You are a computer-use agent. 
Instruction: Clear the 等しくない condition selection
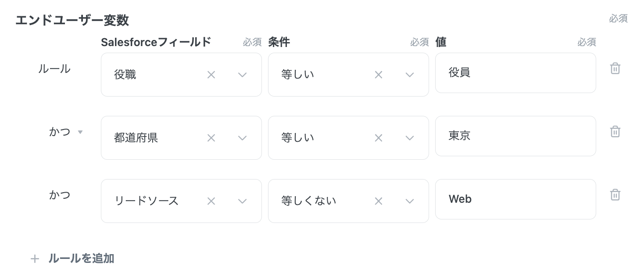coord(378,201)
